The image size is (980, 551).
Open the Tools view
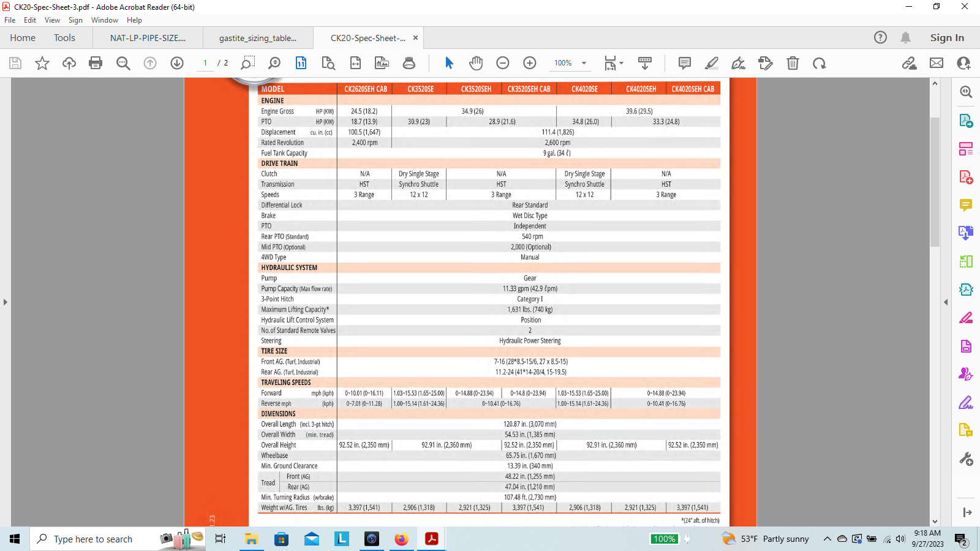coord(64,38)
